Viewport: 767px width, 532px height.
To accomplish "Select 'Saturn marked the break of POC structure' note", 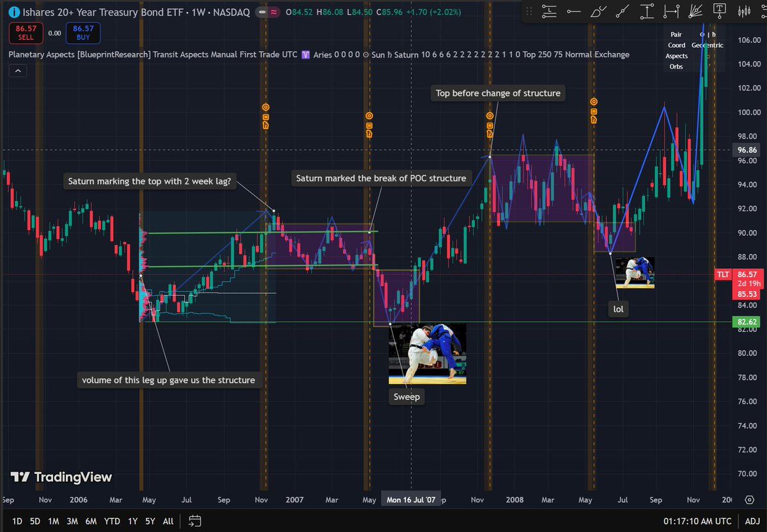I will pos(380,178).
